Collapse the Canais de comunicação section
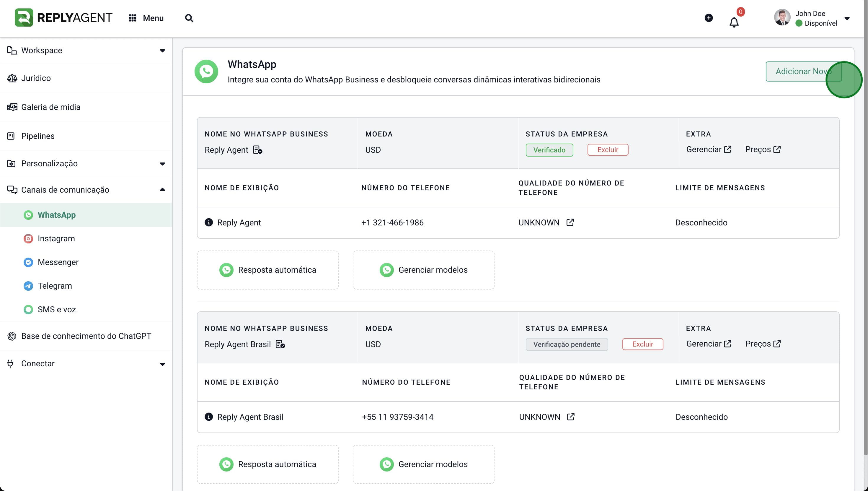868x491 pixels. click(x=162, y=190)
